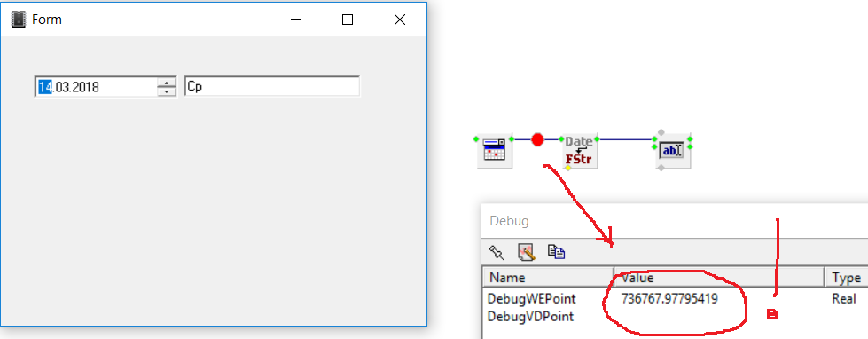Decrease the date with the down spinner arrow
The height and width of the screenshot is (339, 868).
pyautogui.click(x=167, y=91)
